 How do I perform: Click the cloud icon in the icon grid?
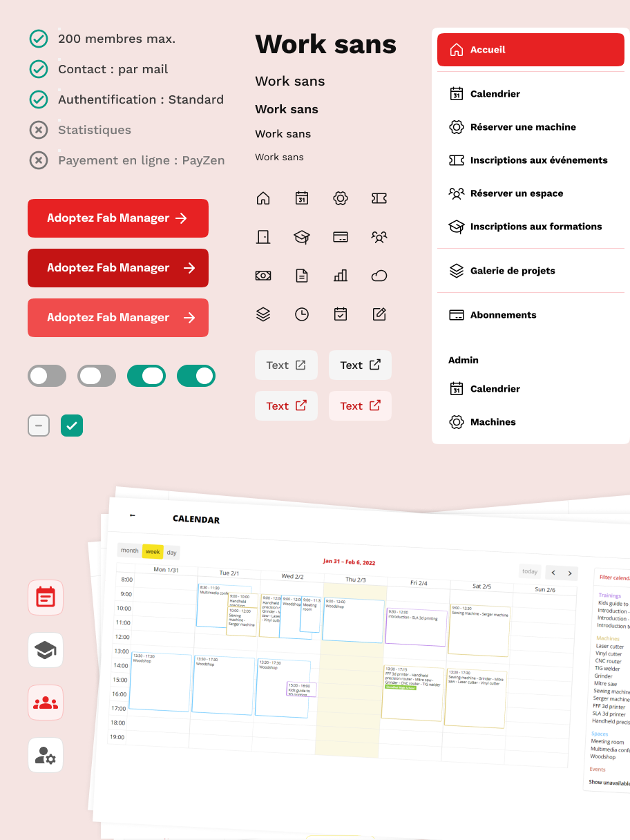379,276
